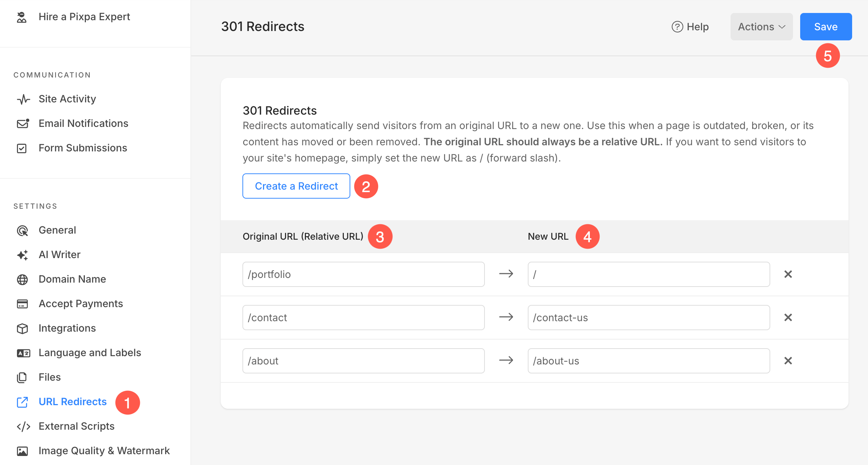Remove the /portfolio redirect row
Screen dimensions: 868x465
coord(788,274)
